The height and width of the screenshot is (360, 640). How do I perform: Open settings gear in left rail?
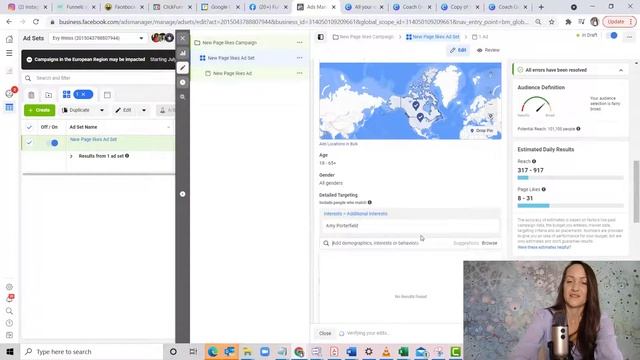click(x=9, y=287)
